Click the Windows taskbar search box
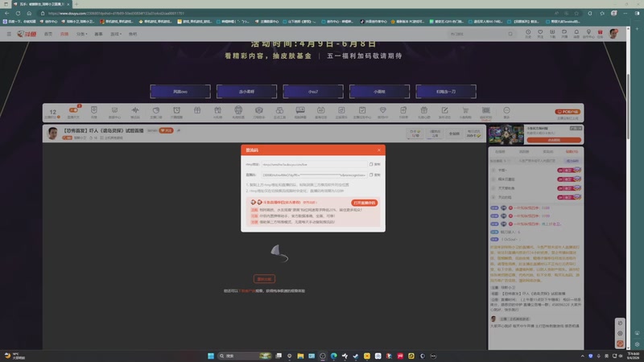Screen dimensions: 644x362 pos(245,356)
